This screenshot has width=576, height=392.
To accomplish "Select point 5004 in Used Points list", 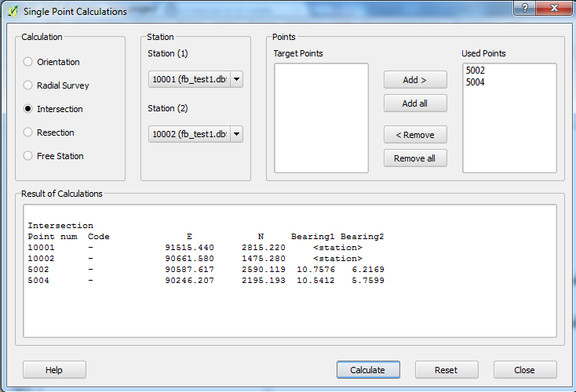I will tap(476, 82).
